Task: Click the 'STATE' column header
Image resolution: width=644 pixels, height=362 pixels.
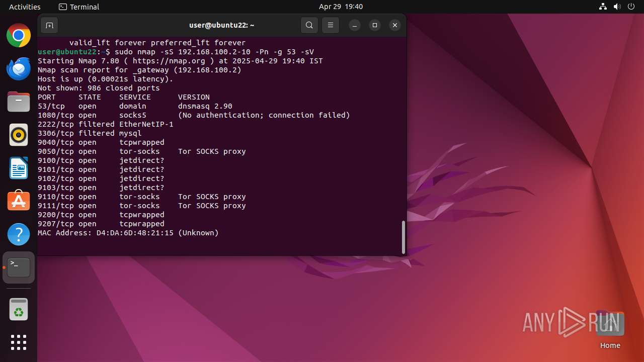Action: coord(90,97)
